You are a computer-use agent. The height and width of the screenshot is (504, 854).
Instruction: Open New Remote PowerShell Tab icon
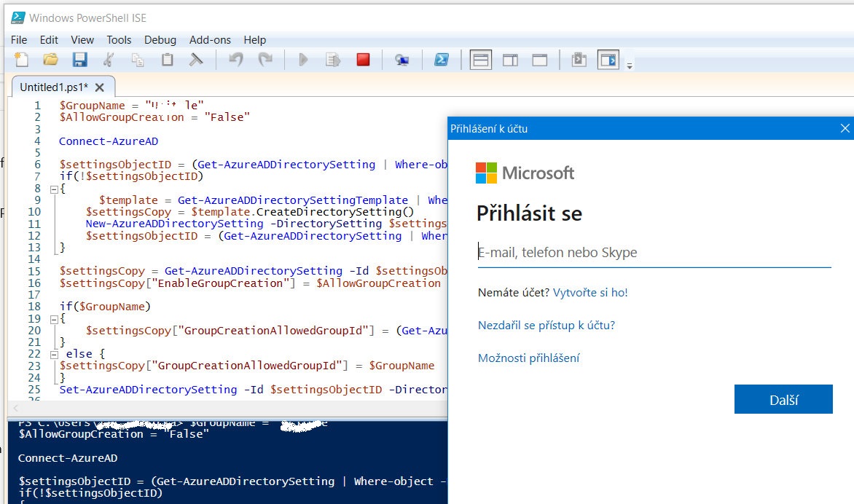coord(402,60)
